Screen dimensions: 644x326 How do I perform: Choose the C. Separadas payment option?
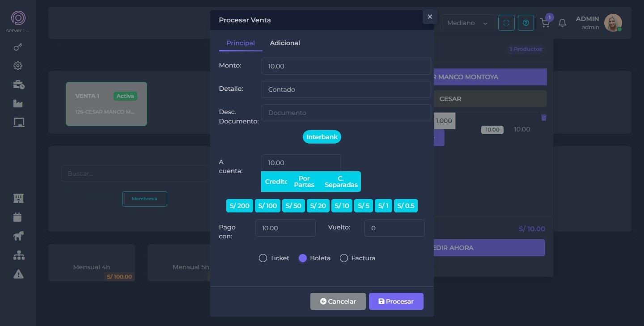coord(341,182)
